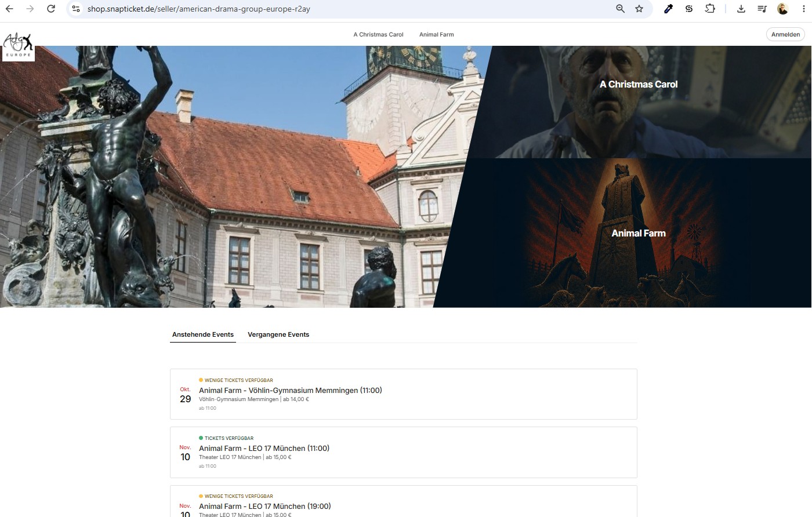Screen dimensions: 812x517
Task: Click the ADG Europe logo
Action: [18, 45]
